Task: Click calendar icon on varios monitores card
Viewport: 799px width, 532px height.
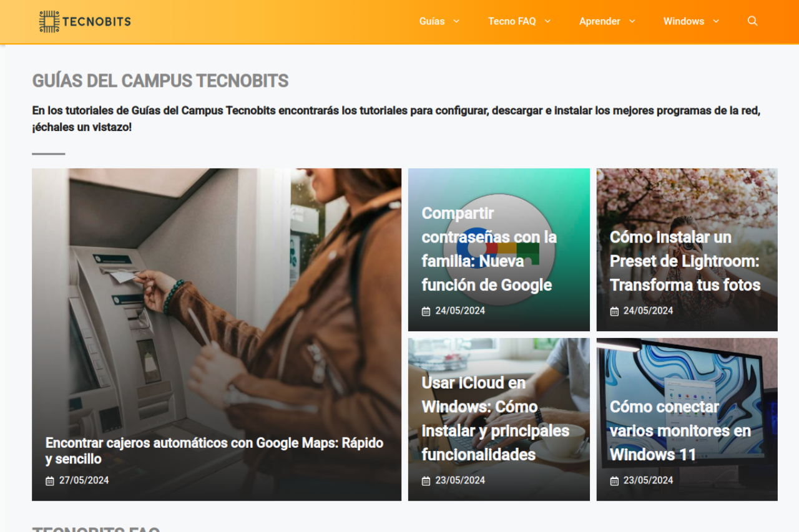Action: click(x=614, y=481)
